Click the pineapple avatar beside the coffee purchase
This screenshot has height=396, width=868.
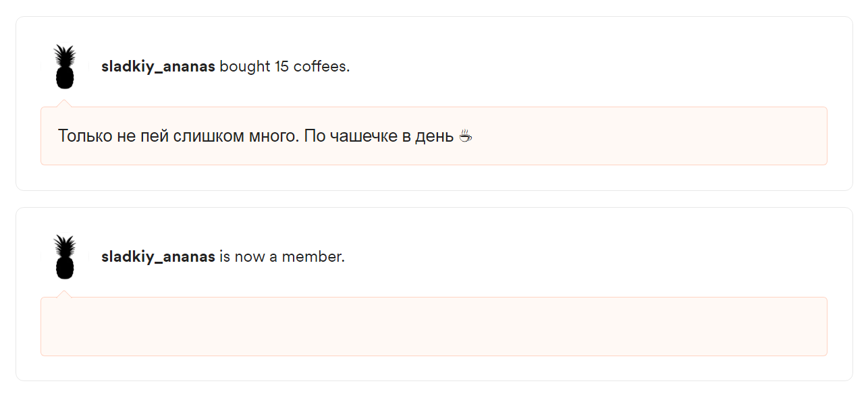coord(65,67)
